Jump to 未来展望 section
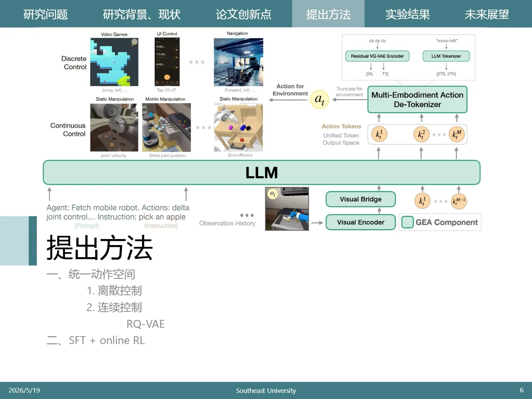 487,14
